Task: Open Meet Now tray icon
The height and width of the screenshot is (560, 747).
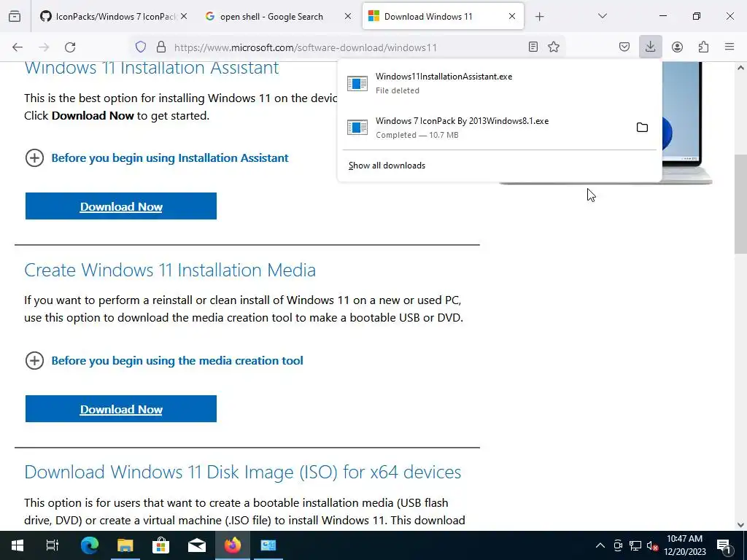Action: (618, 545)
